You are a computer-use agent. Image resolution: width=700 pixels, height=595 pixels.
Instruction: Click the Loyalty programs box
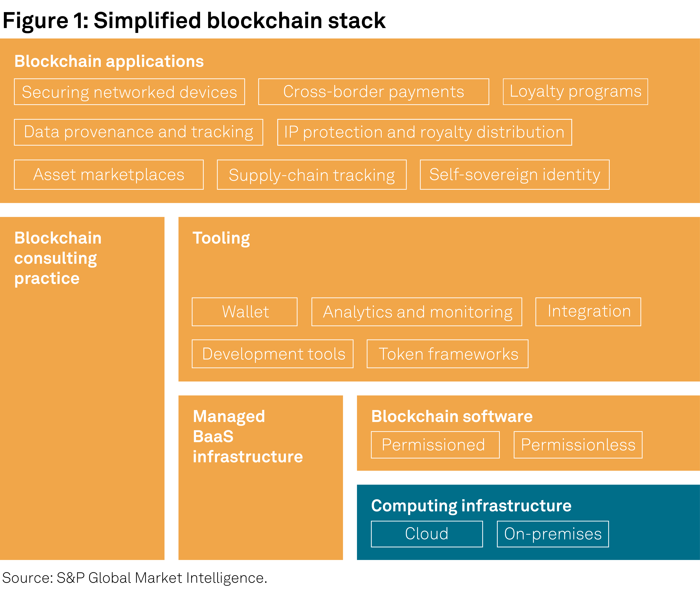[x=575, y=92]
